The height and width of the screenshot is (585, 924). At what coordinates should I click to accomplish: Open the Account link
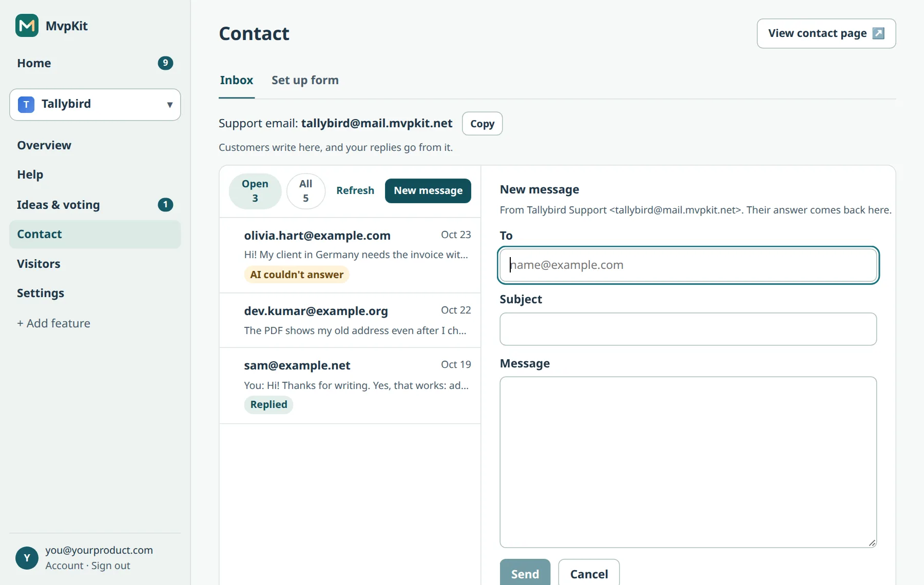[x=64, y=565]
